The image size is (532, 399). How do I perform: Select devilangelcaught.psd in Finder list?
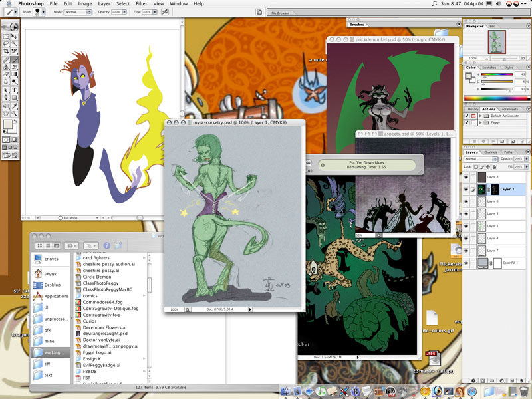click(105, 334)
